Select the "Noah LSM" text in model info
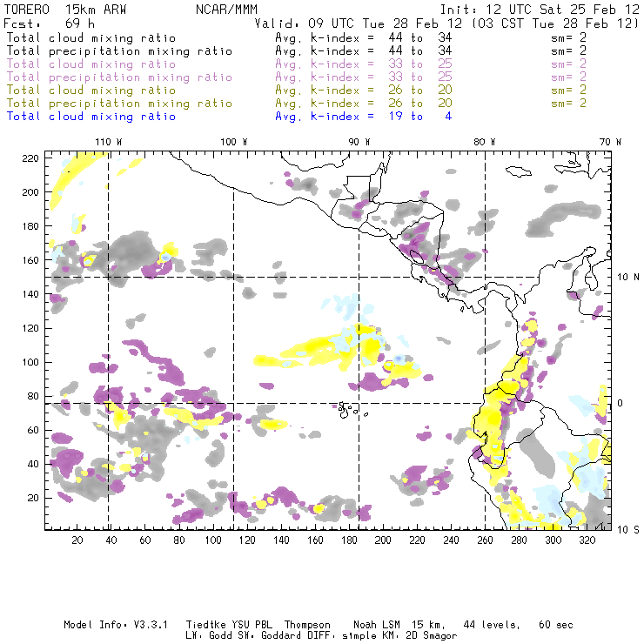Image resolution: width=644 pixels, height=644 pixels. pyautogui.click(x=377, y=625)
